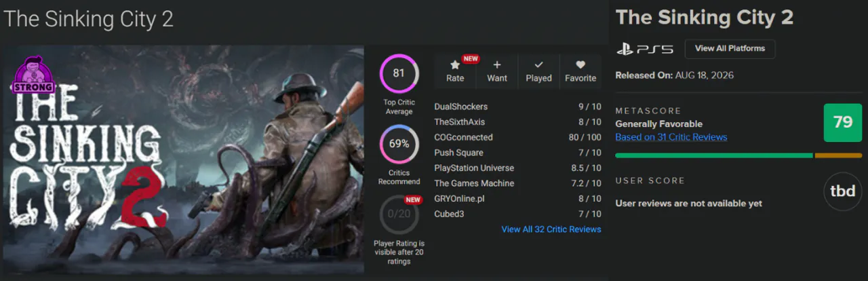Click the yellow portion of the score bar
The height and width of the screenshot is (281, 868).
tap(838, 155)
